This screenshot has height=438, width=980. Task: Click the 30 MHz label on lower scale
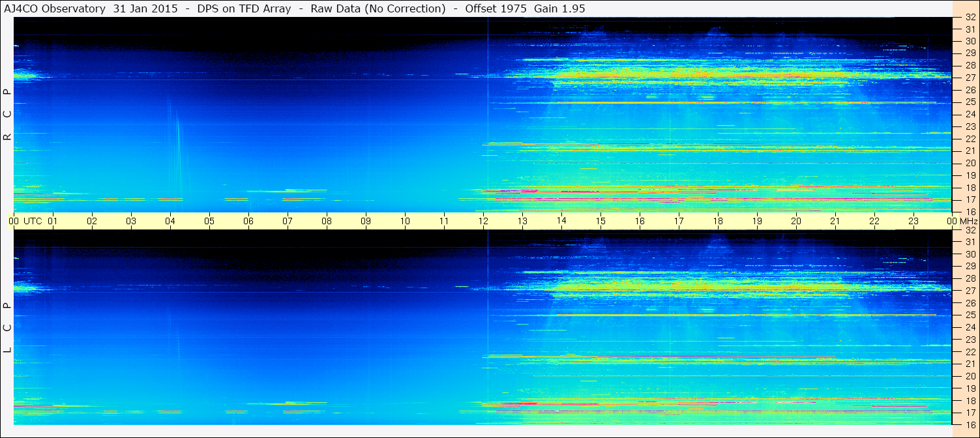(970, 254)
